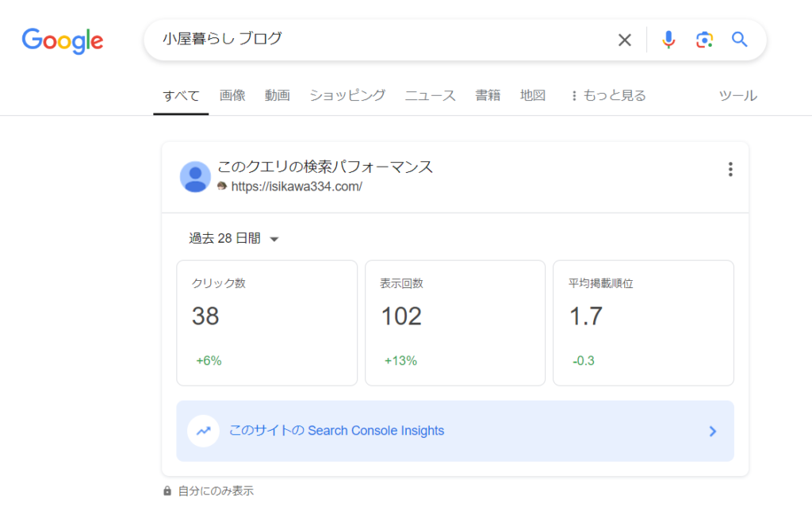Open このサイトの Search Console Insights link

(x=336, y=431)
